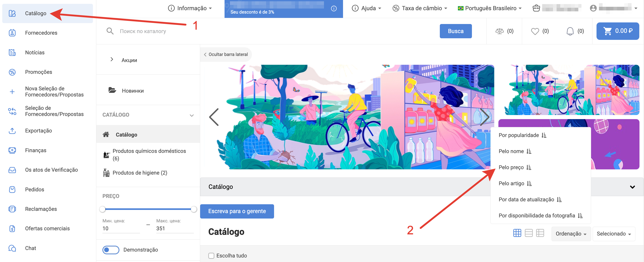This screenshot has width=644, height=262.
Task: Click the Busca button
Action: point(455,31)
